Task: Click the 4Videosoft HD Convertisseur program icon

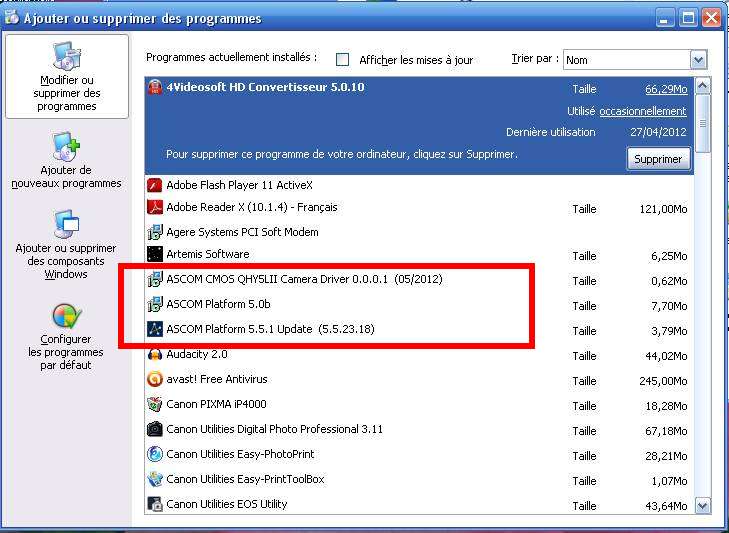Action: click(155, 87)
